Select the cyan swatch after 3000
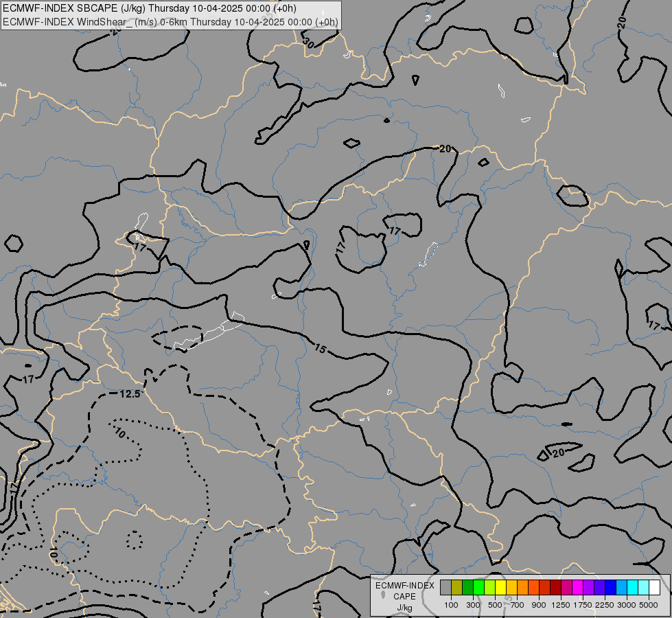The width and height of the screenshot is (672, 618). pos(633,588)
